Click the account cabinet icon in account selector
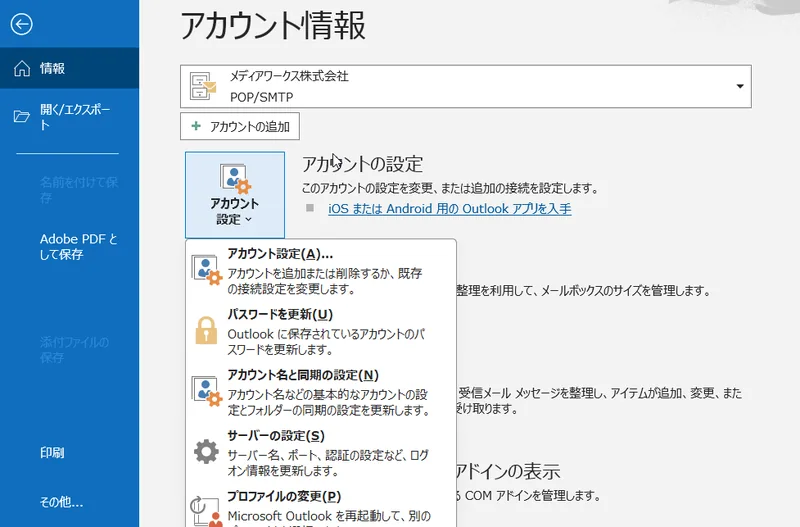Screen dimensions: 800x527 pyautogui.click(x=203, y=86)
